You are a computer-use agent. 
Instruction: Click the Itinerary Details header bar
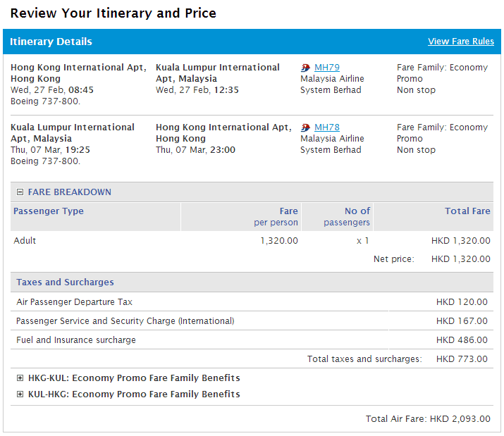coord(211,42)
